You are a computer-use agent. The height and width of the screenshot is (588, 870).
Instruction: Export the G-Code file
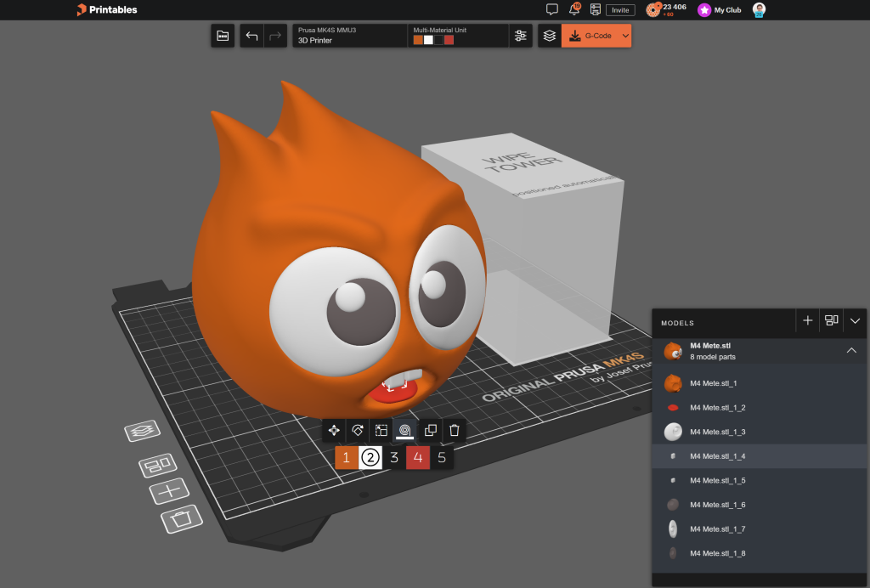click(x=591, y=36)
